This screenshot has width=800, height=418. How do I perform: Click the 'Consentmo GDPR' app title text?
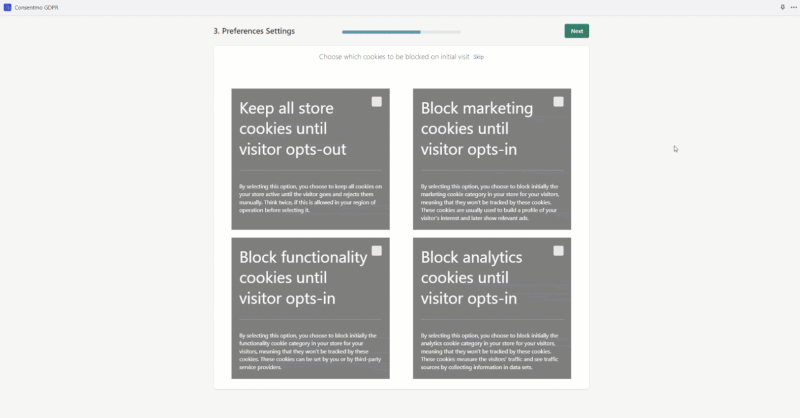click(x=36, y=8)
